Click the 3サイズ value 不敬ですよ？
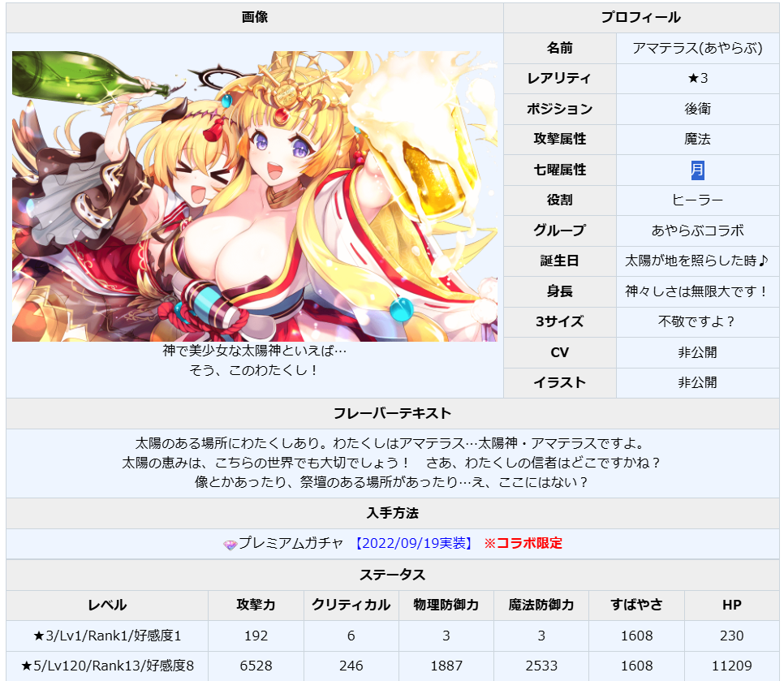The height and width of the screenshot is (681, 784). click(697, 321)
